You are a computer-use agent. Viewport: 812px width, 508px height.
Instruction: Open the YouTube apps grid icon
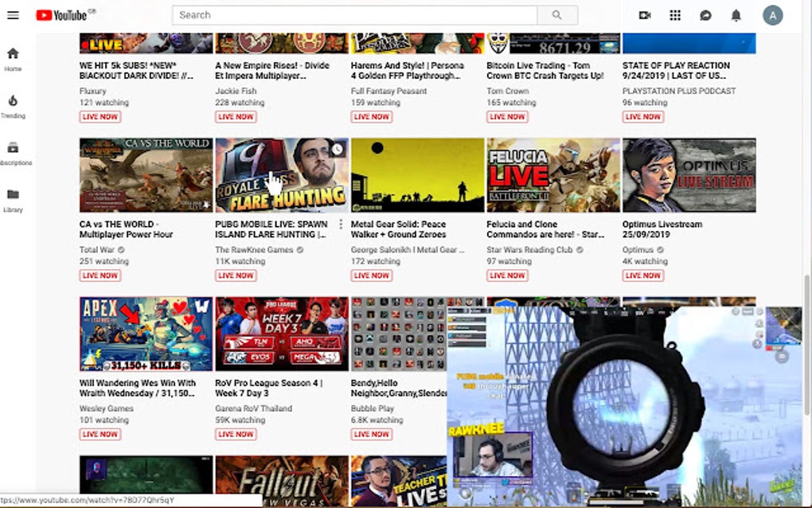(674, 15)
